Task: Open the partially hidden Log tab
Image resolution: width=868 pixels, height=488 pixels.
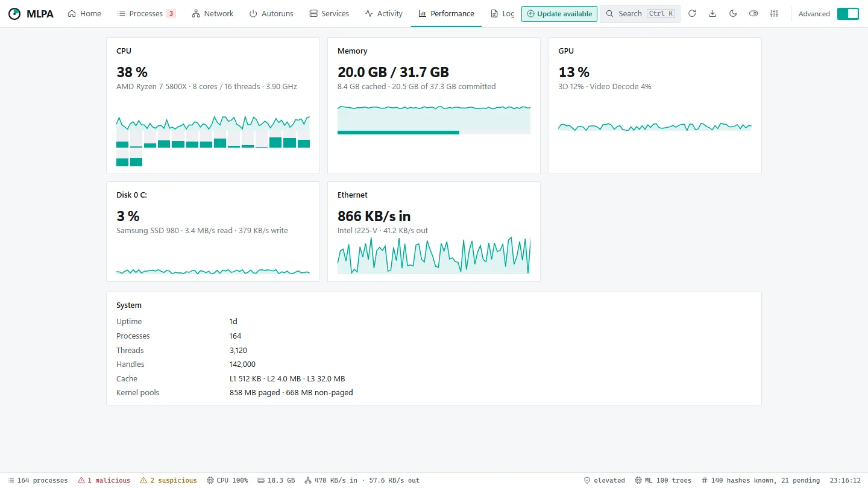Action: pos(502,13)
